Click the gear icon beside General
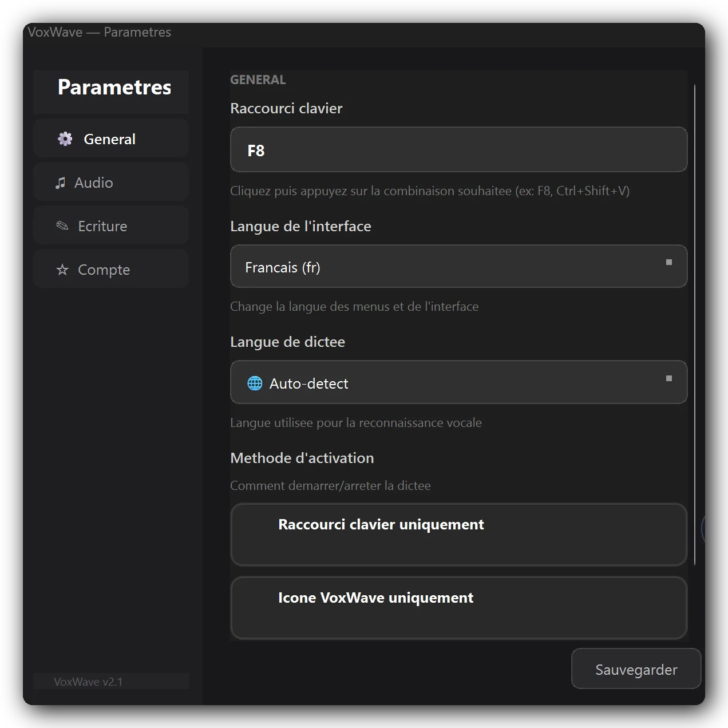 tap(65, 139)
